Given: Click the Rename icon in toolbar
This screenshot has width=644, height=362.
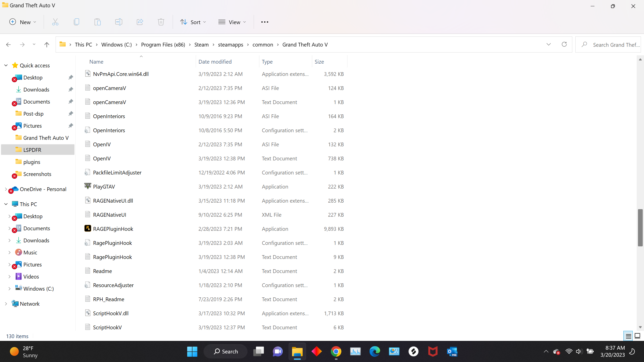Looking at the screenshot, I should click(118, 22).
